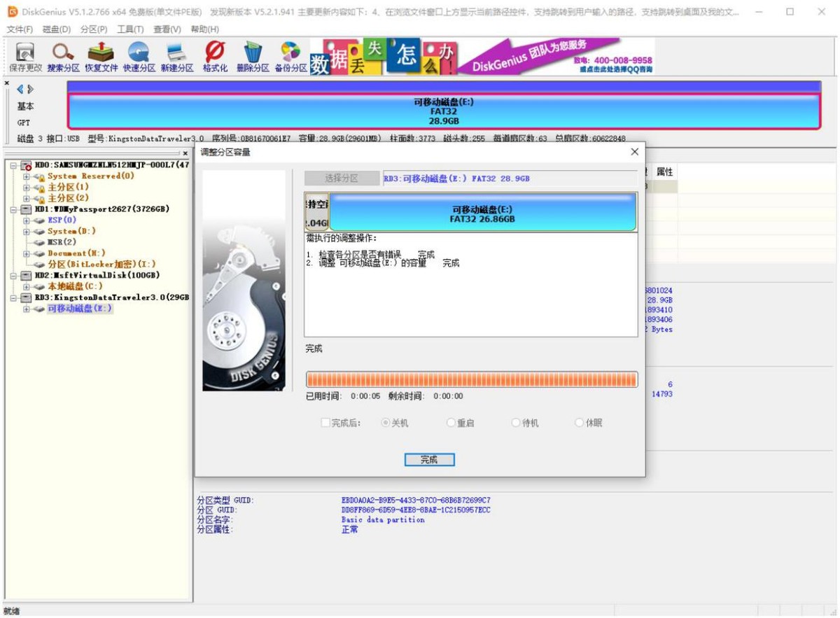Click the 28.9GB FAT32 partition in disk map

444,111
